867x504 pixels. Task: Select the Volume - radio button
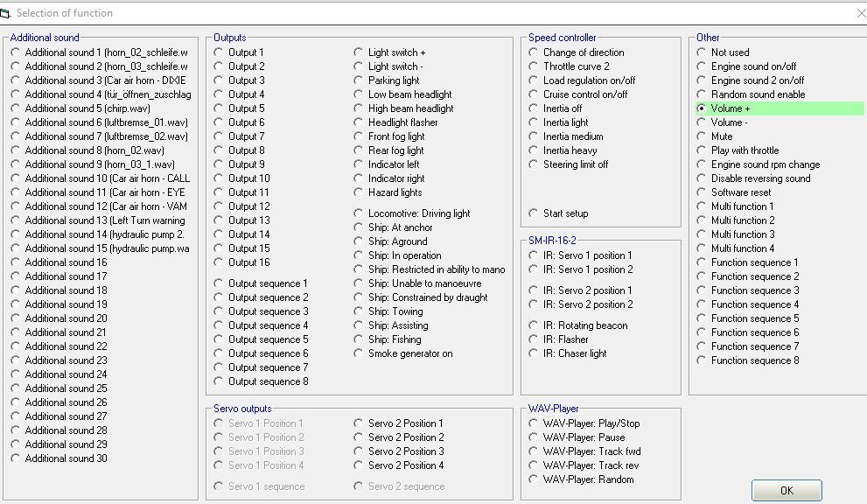pyautogui.click(x=702, y=122)
